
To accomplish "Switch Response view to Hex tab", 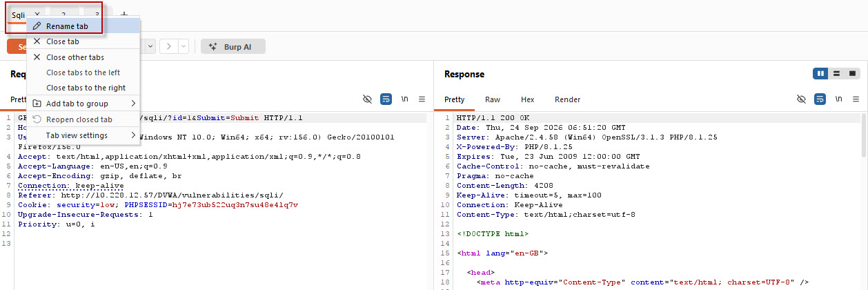I will [528, 99].
